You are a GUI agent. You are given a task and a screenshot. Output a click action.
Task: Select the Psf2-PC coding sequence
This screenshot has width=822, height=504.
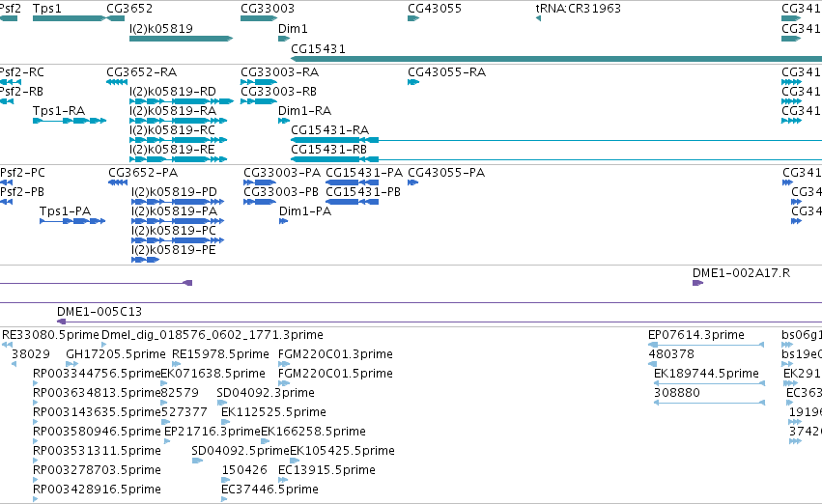click(7, 182)
